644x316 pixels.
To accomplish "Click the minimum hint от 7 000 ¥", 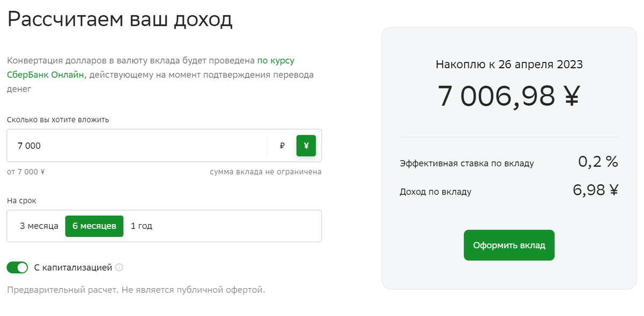I will (26, 172).
